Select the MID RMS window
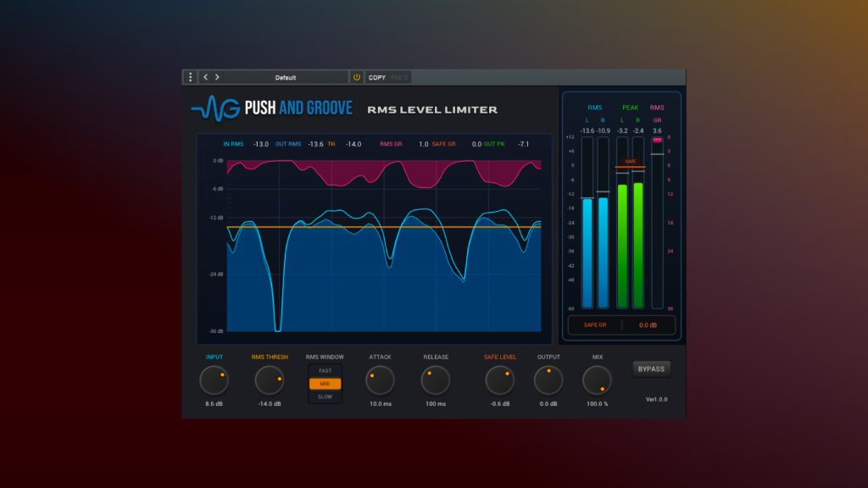 coord(325,384)
